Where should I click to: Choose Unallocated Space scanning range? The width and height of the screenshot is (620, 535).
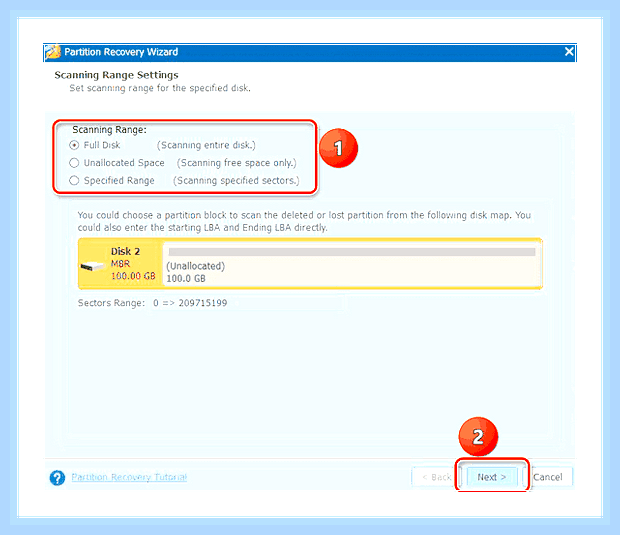pos(74,163)
